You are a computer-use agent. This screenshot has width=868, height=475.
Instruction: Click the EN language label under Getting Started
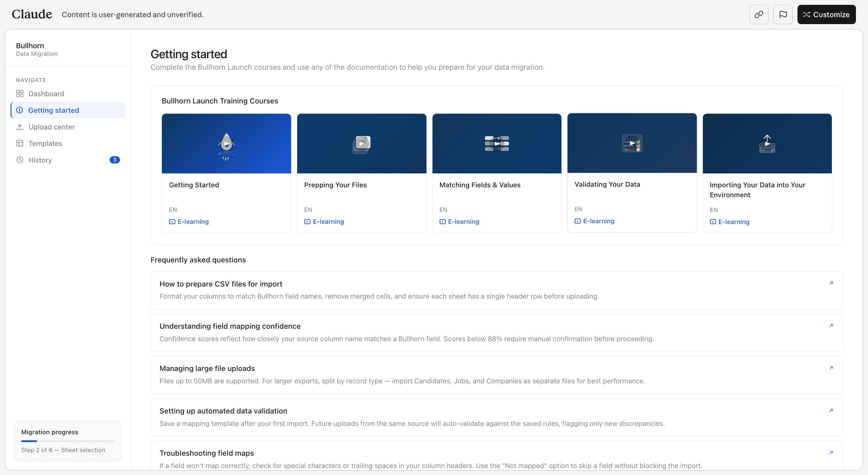(173, 210)
